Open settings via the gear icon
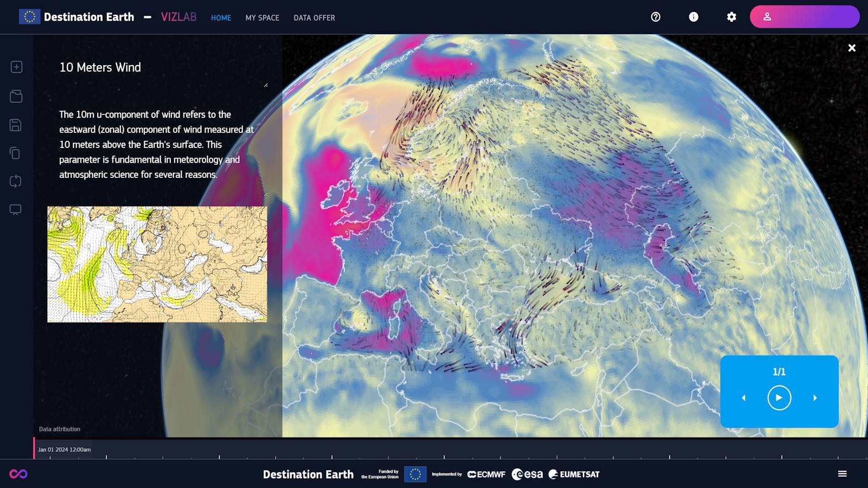Image resolution: width=868 pixels, height=488 pixels. [731, 17]
